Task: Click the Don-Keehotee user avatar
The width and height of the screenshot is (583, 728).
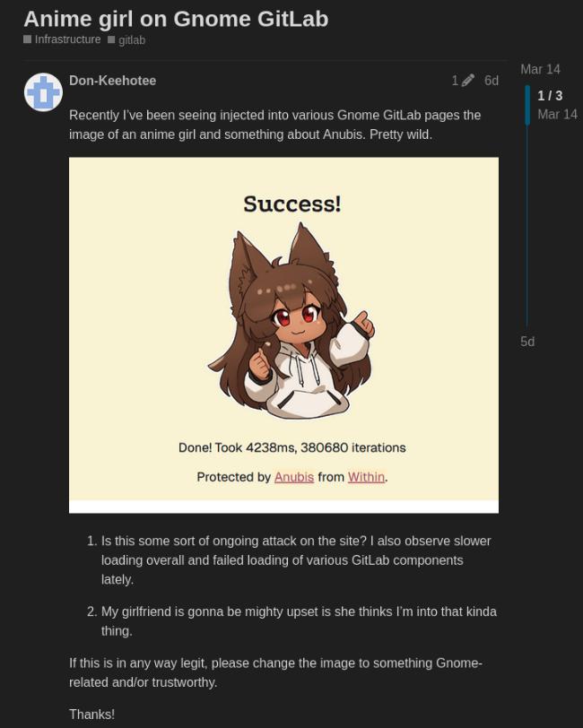Action: click(x=43, y=92)
